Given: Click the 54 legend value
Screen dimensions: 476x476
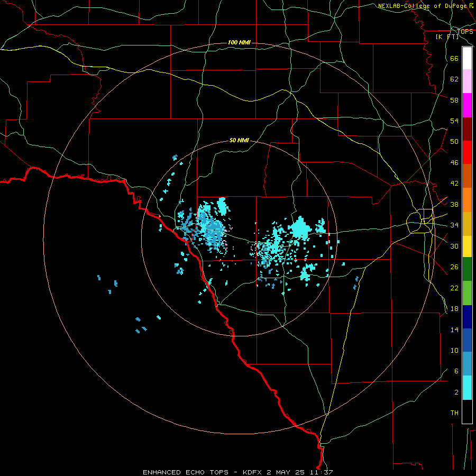Looking at the screenshot, I should click(x=454, y=121).
